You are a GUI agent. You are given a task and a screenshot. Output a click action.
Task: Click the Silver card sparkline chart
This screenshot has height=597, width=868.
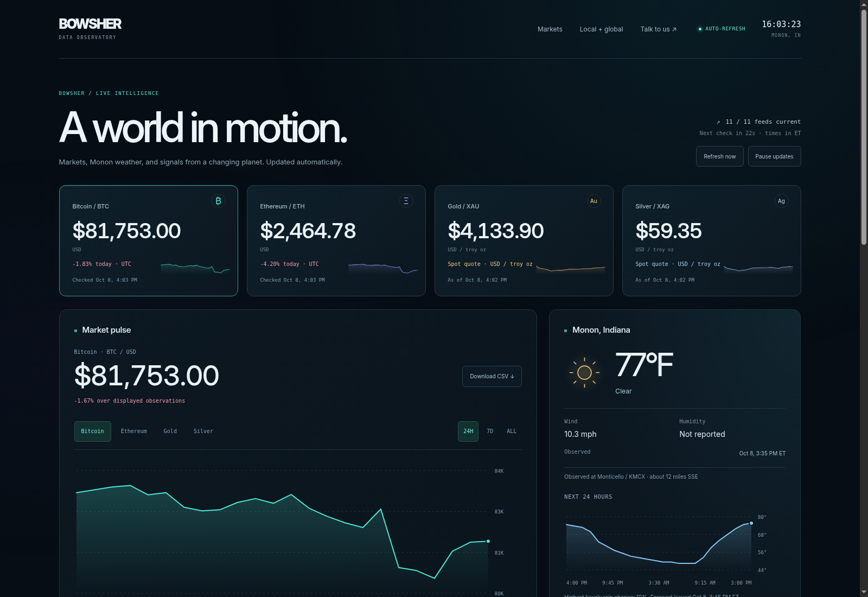pyautogui.click(x=758, y=268)
